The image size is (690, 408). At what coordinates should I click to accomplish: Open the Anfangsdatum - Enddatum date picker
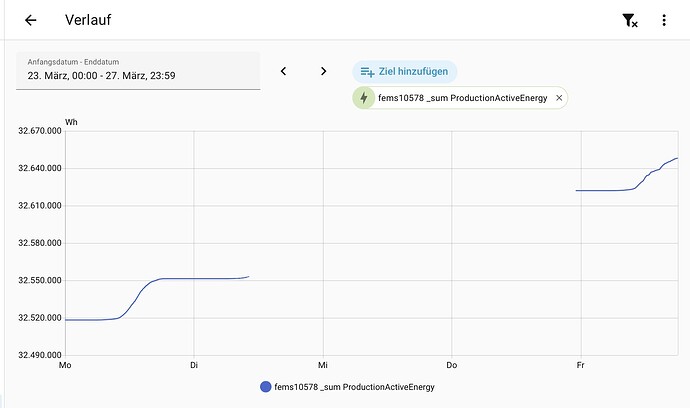coord(138,70)
